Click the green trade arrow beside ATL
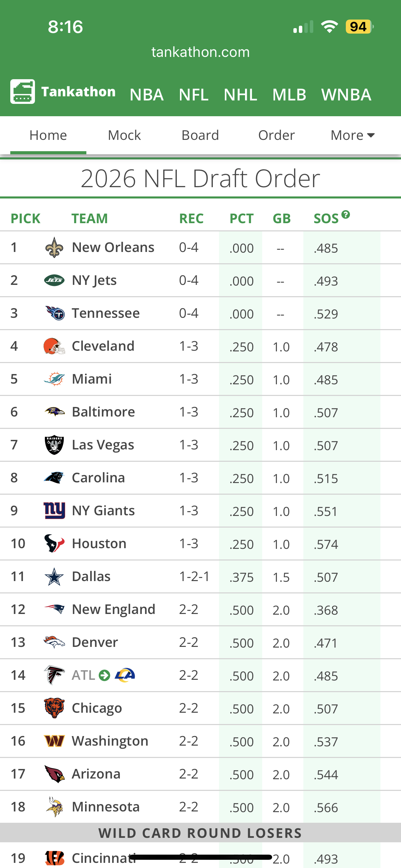Viewport: 401px width, 868px height. coord(104,675)
